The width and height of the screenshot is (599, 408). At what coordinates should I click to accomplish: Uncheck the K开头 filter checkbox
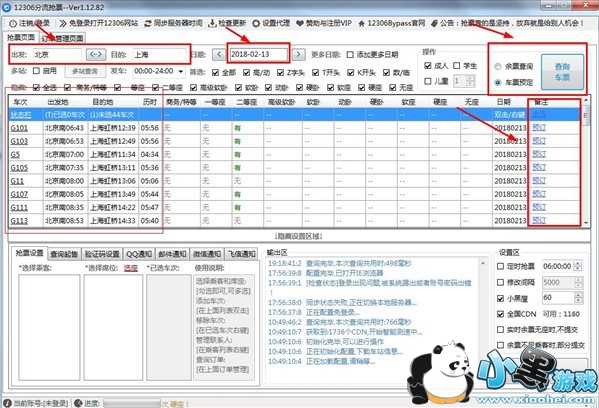(x=351, y=72)
